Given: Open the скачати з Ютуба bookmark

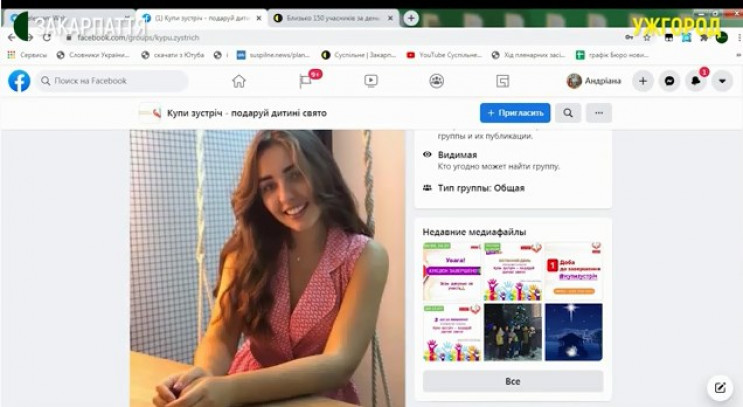Looking at the screenshot, I should 173,55.
